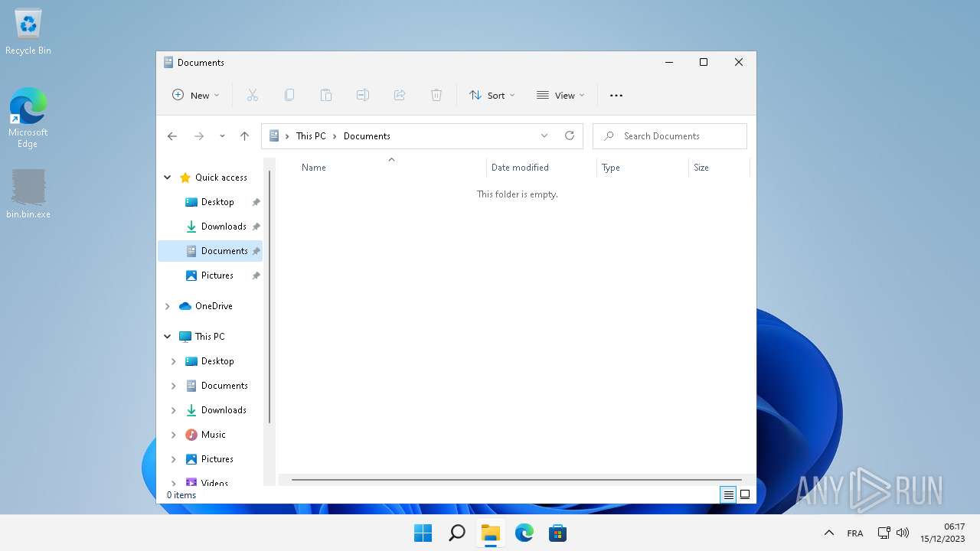Select Pictures in Quick access
The image size is (980, 551).
pos(211,275)
